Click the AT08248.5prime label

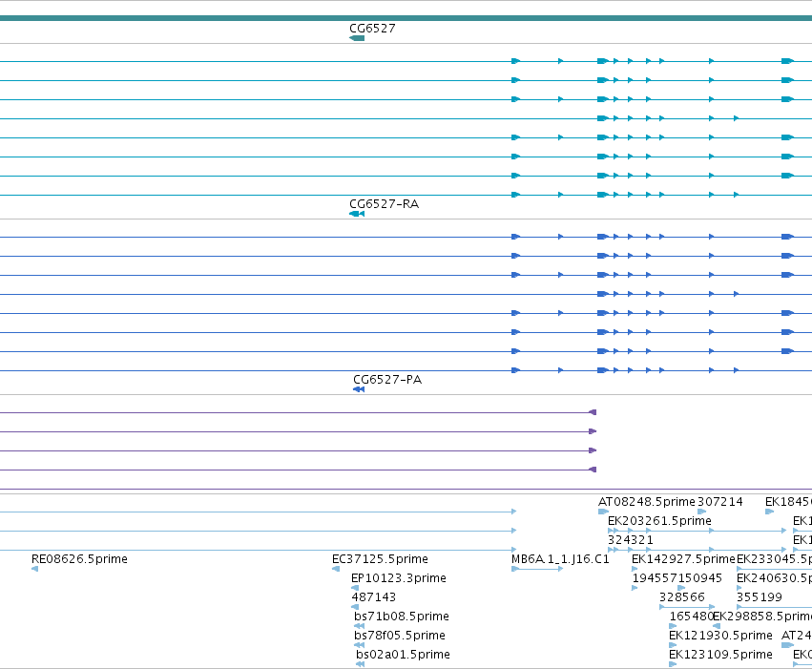click(647, 502)
